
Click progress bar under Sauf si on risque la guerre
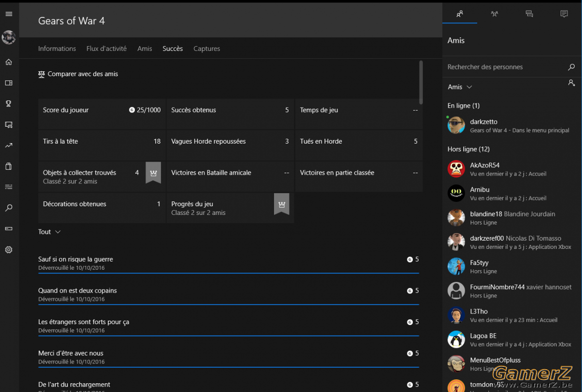pos(228,273)
